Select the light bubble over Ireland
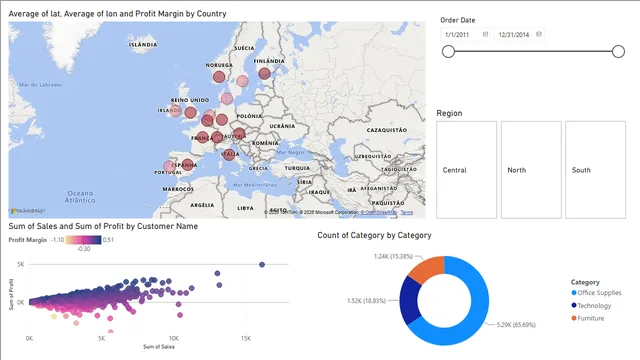This screenshot has height=360, width=640. pos(176,111)
